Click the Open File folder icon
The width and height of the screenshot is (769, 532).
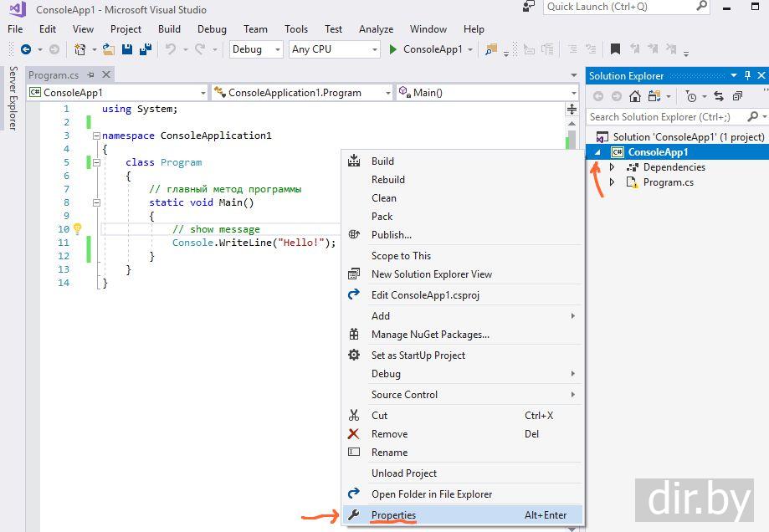click(108, 49)
